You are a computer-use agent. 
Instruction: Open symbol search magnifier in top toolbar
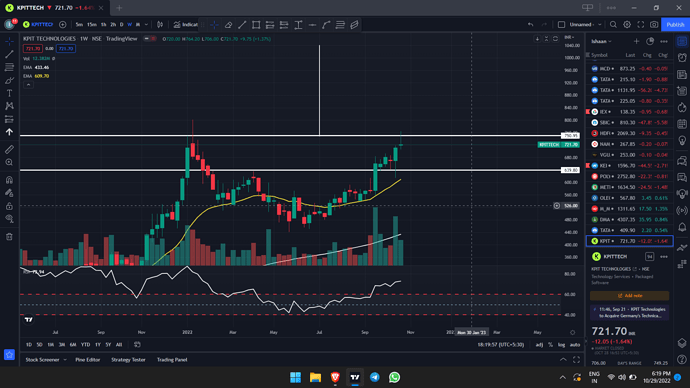(613, 25)
